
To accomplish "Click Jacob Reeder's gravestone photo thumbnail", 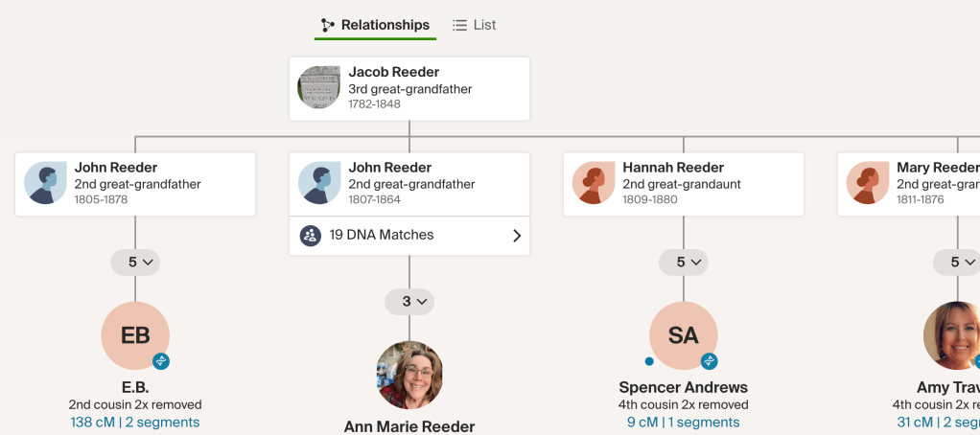I will pos(319,87).
